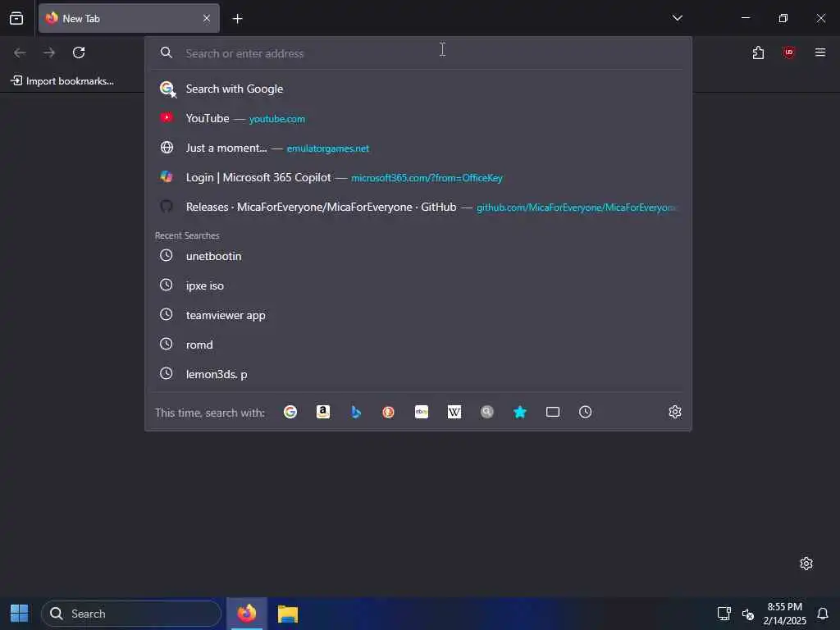Select recent search ipxe iso

point(418,285)
